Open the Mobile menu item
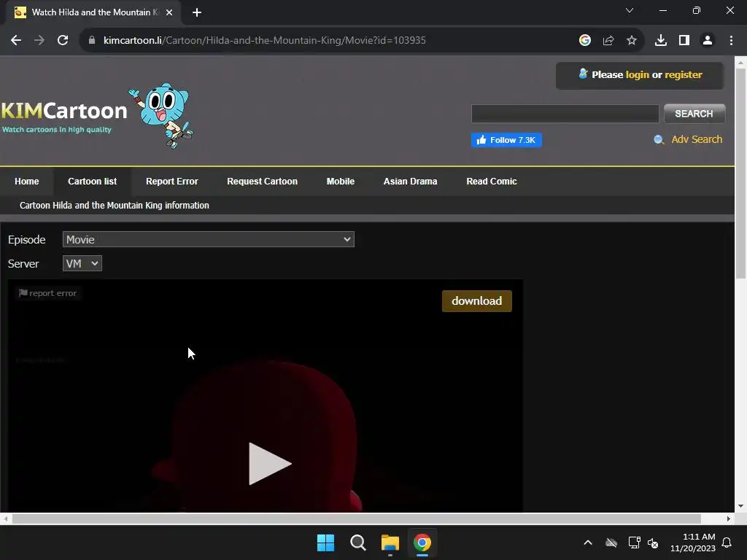This screenshot has width=747, height=560. (x=341, y=182)
